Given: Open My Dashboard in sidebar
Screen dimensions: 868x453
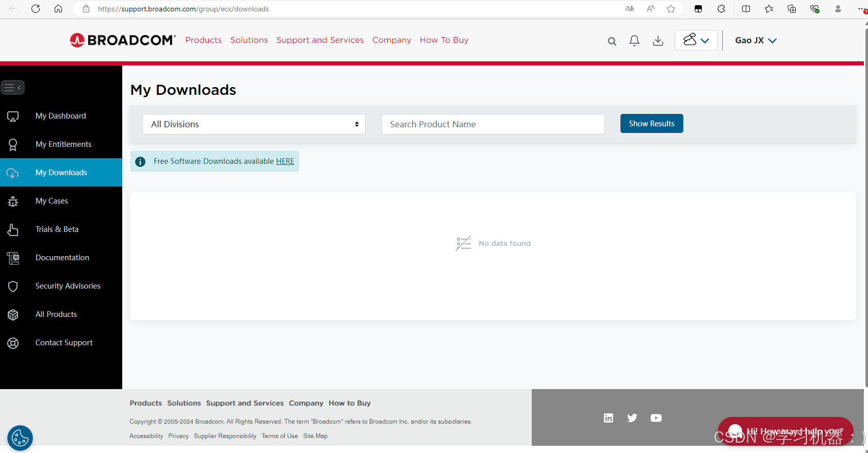Looking at the screenshot, I should tap(61, 116).
